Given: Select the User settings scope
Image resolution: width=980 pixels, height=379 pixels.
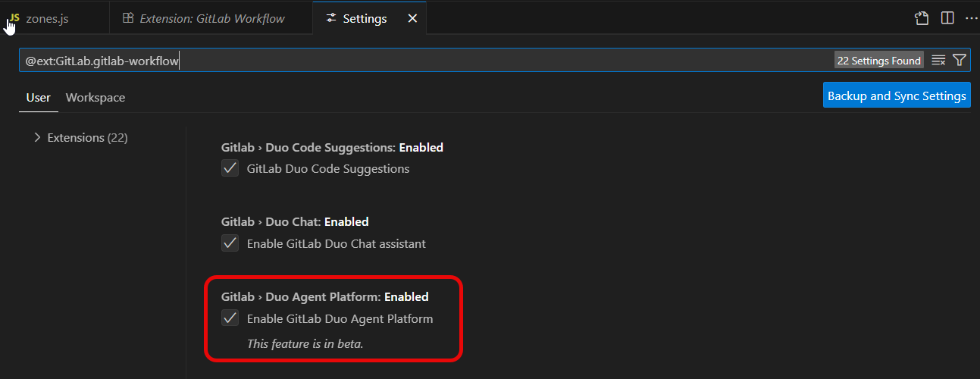Looking at the screenshot, I should coord(38,98).
